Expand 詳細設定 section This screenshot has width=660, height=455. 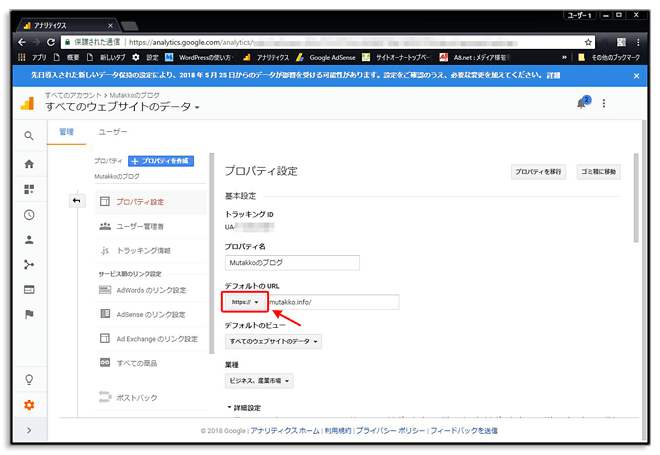pos(244,408)
